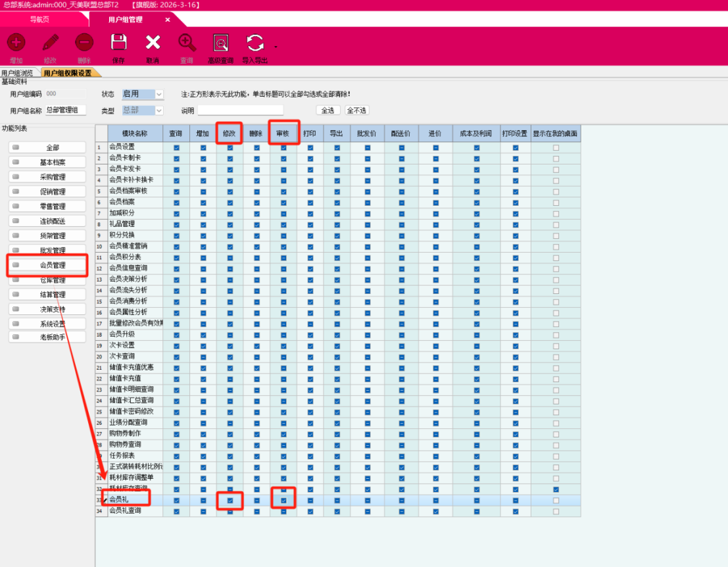Click the 删除 (Delete) minus icon
728x567 pixels.
tap(84, 43)
